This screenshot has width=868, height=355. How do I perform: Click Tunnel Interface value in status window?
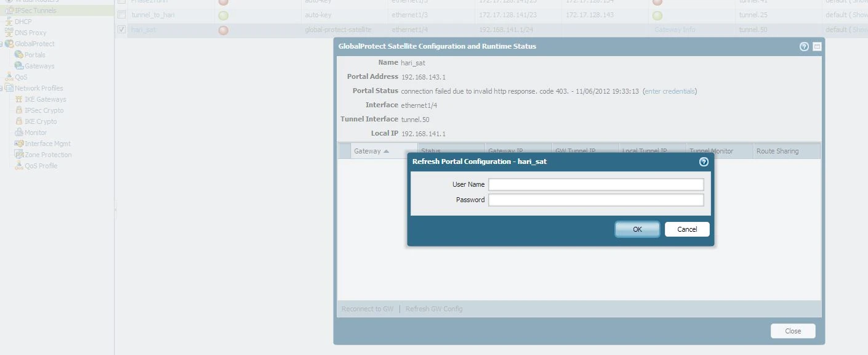coord(416,120)
